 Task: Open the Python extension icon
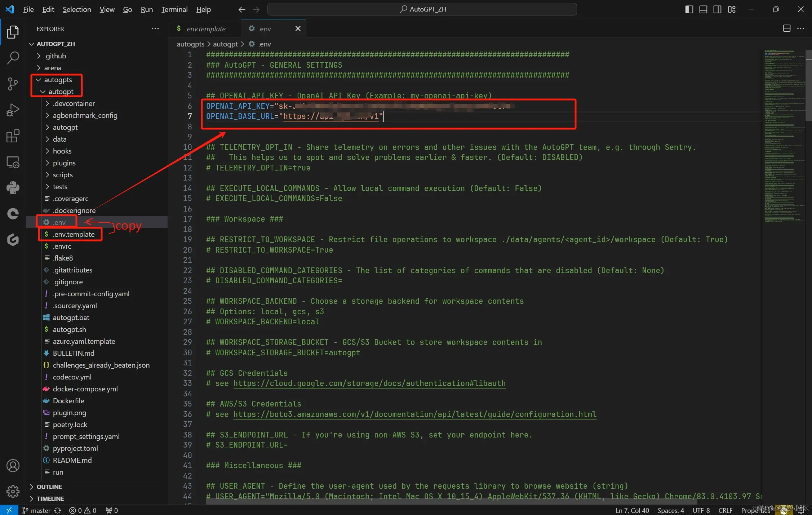[x=13, y=188]
